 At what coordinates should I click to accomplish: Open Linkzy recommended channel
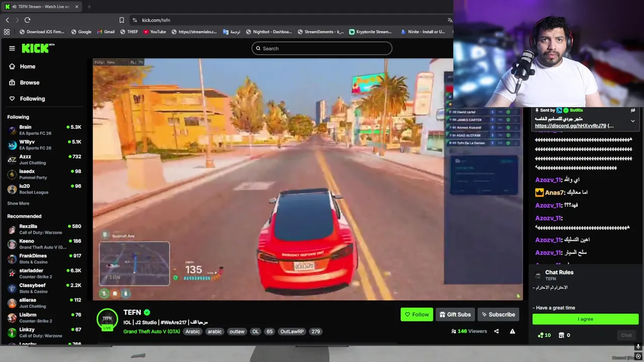(44, 332)
